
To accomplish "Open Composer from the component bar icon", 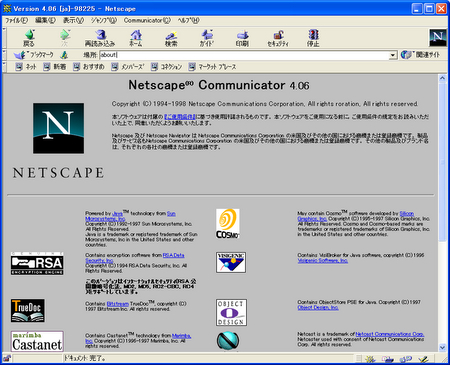I will click(424, 359).
